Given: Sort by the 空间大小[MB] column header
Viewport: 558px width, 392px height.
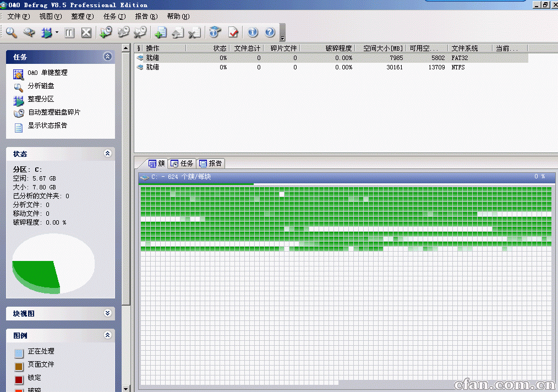Looking at the screenshot, I should [x=380, y=48].
